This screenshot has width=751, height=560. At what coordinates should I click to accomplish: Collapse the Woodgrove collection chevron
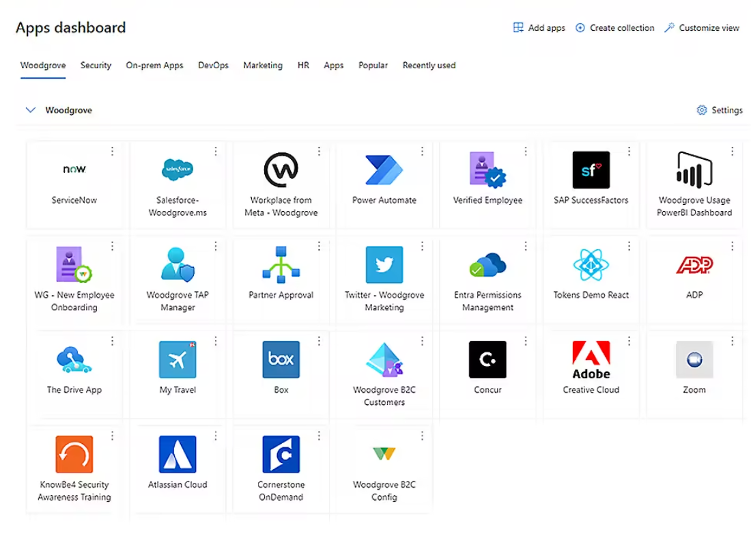31,110
